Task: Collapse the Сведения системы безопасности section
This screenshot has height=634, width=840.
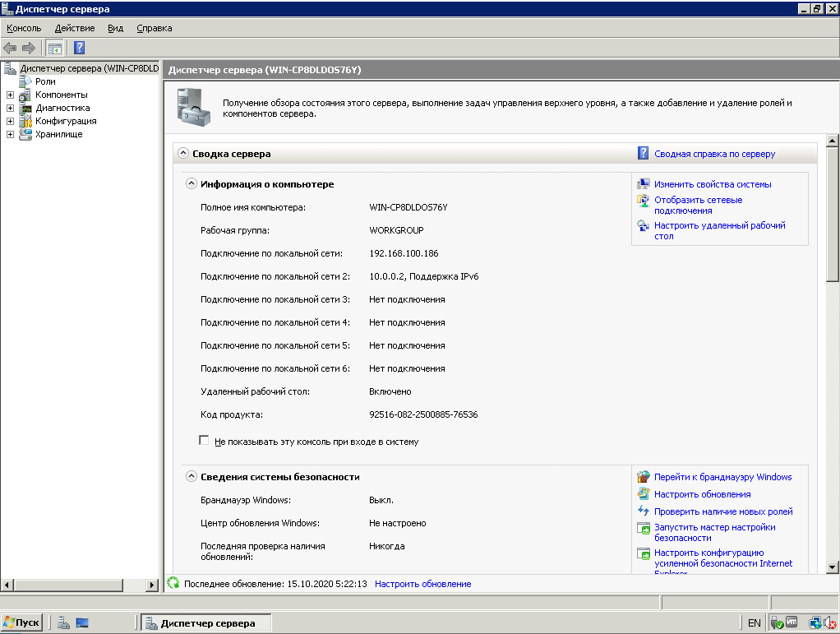Action: click(192, 476)
